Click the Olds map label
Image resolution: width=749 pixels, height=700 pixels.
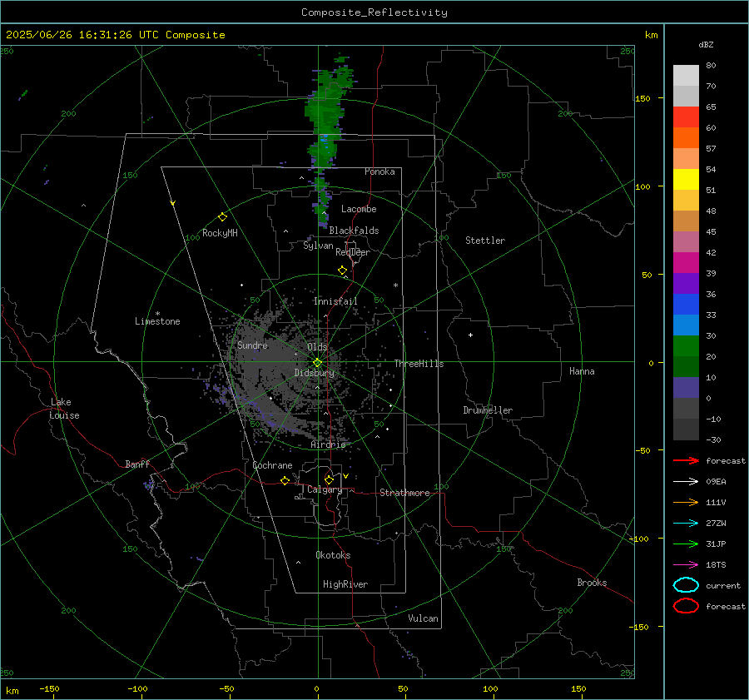point(317,347)
